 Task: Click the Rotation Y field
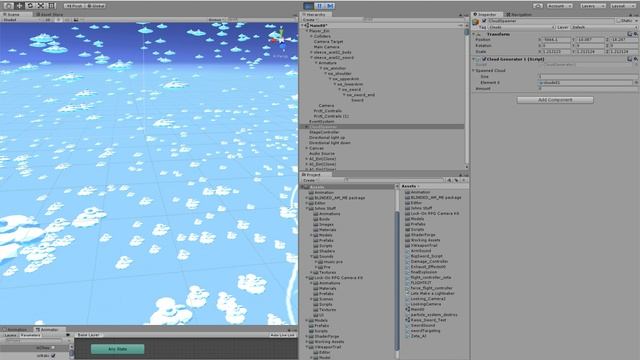coord(589,46)
